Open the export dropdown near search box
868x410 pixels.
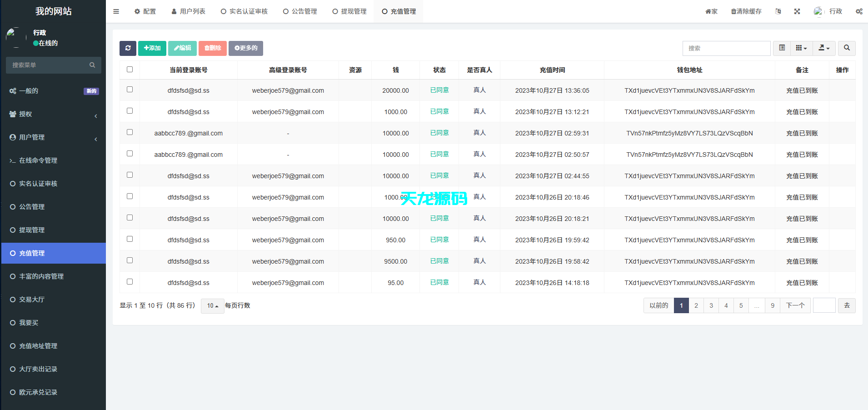tap(823, 48)
